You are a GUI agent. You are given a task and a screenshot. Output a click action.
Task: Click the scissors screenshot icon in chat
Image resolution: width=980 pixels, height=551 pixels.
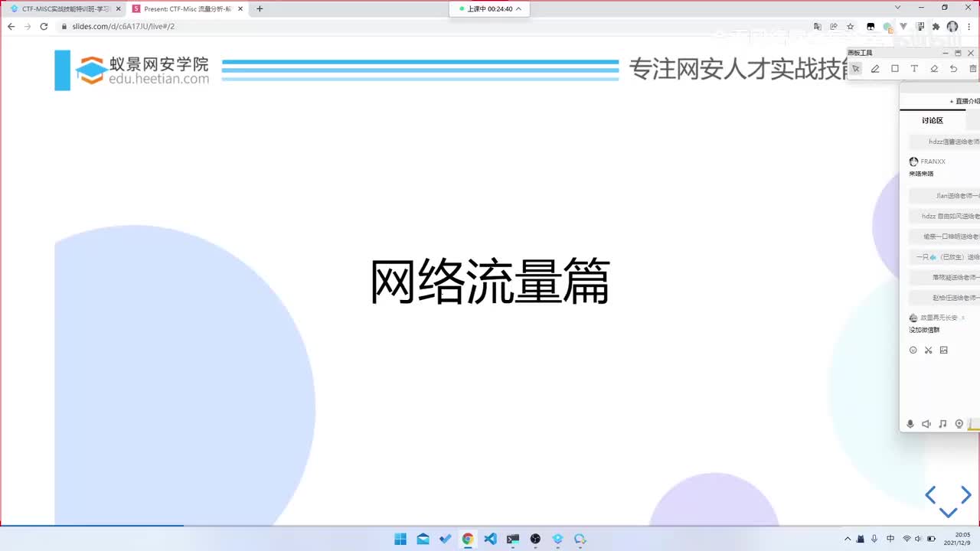[x=928, y=350]
